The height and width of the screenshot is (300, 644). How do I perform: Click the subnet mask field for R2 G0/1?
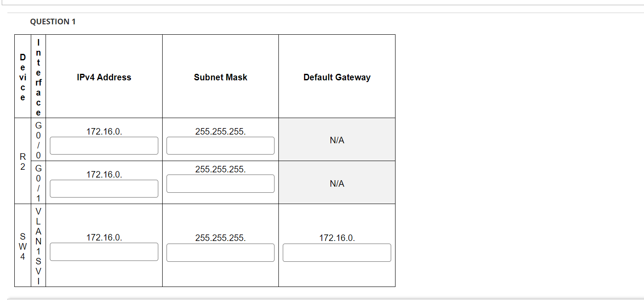220,184
